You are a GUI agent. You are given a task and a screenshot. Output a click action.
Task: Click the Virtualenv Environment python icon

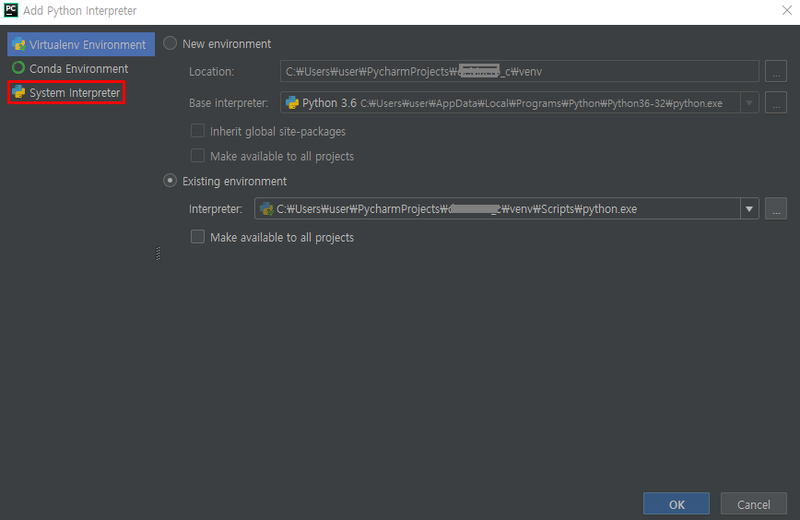(x=19, y=44)
